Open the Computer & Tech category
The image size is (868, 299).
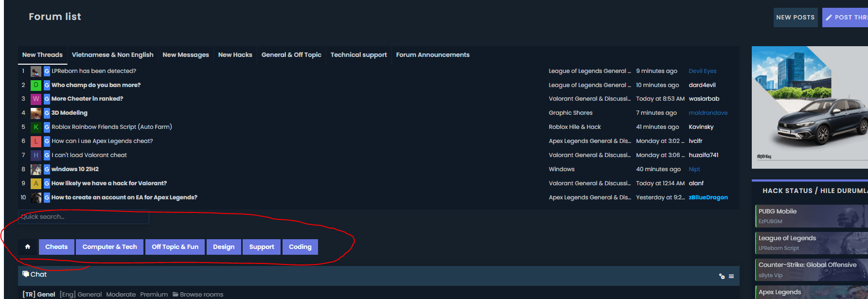(110, 247)
